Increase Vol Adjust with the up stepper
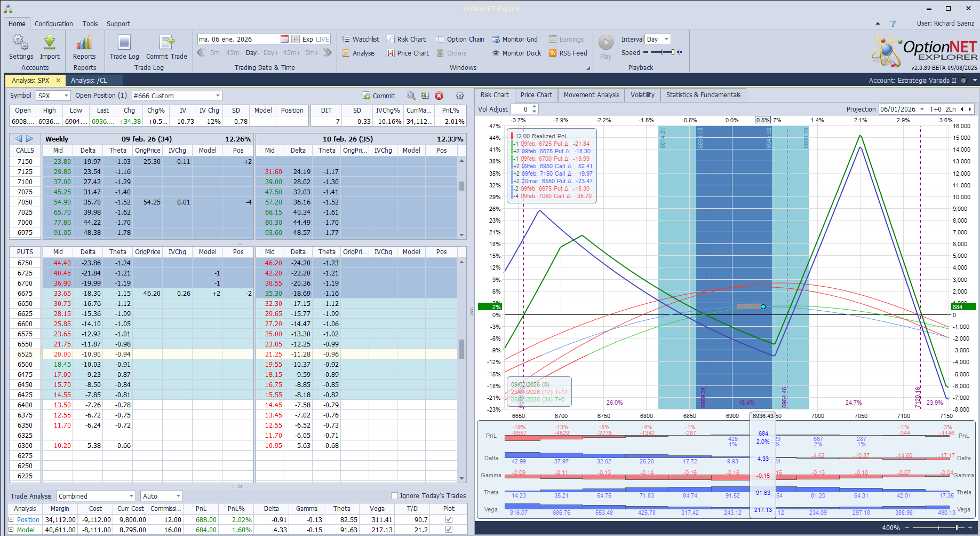980x536 pixels. [535, 107]
